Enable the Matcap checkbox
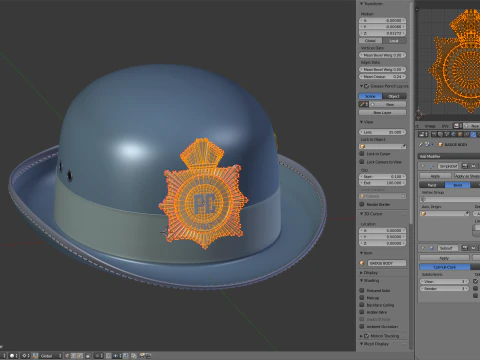The height and width of the screenshot is (360, 480). (x=362, y=298)
